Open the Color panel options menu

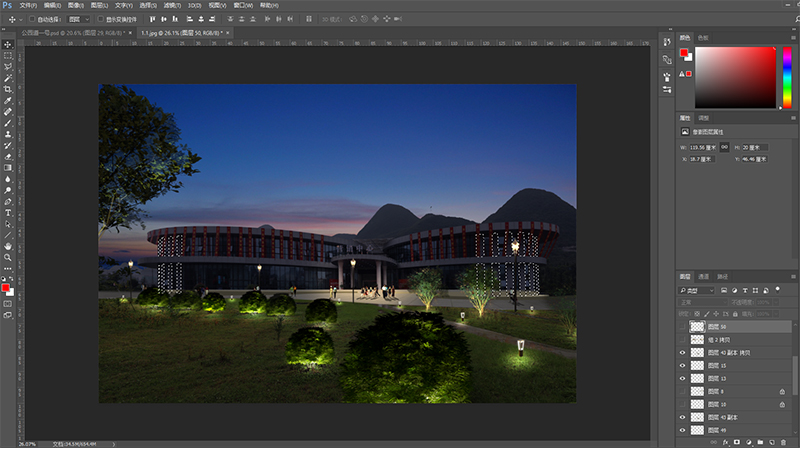coord(793,37)
